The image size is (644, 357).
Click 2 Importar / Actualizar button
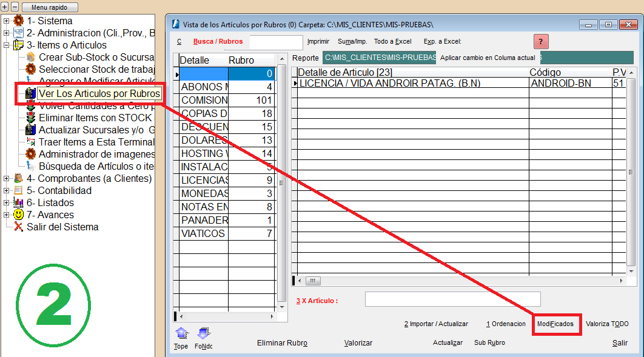436,324
